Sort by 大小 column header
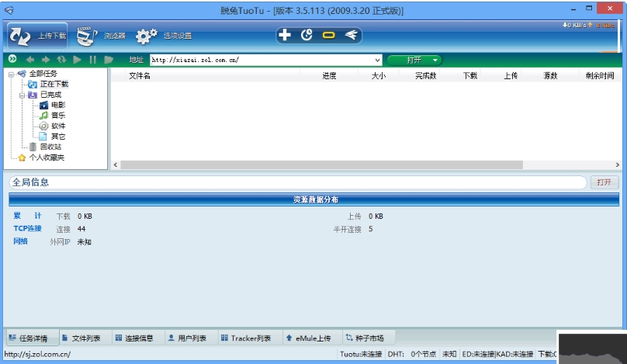The height and width of the screenshot is (364, 627). [378, 75]
